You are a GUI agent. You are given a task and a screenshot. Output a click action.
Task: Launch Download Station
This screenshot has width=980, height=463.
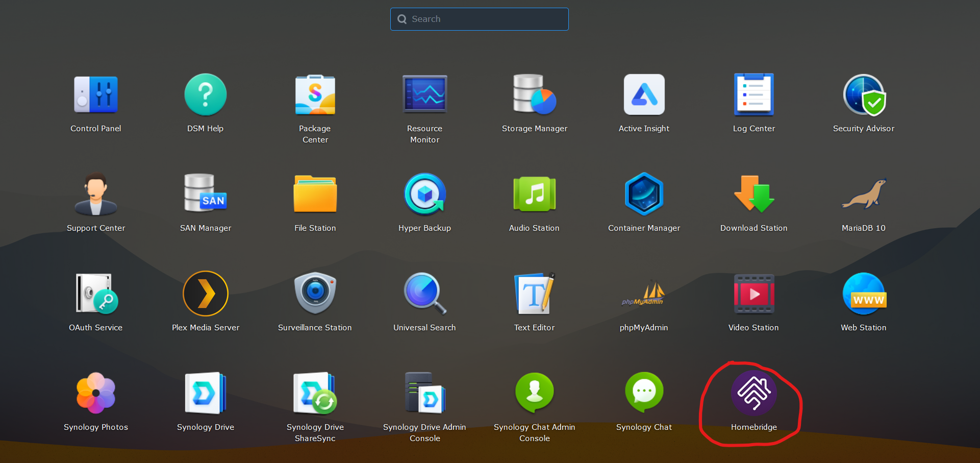coord(753,194)
